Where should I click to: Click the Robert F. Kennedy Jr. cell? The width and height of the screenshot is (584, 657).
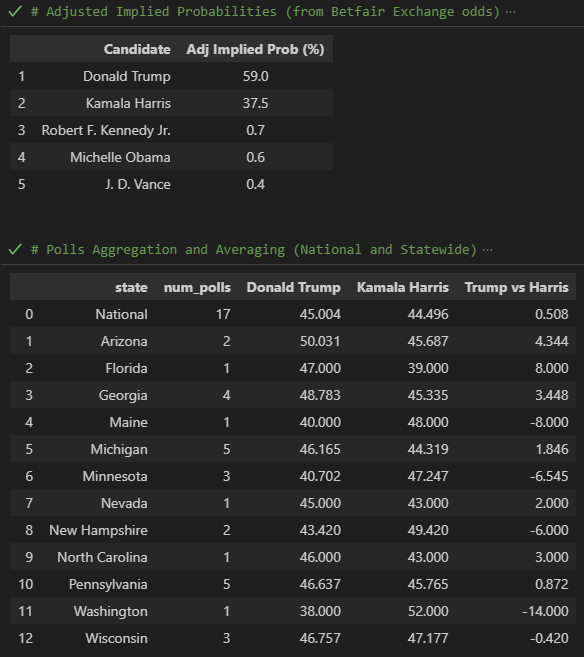pos(106,130)
